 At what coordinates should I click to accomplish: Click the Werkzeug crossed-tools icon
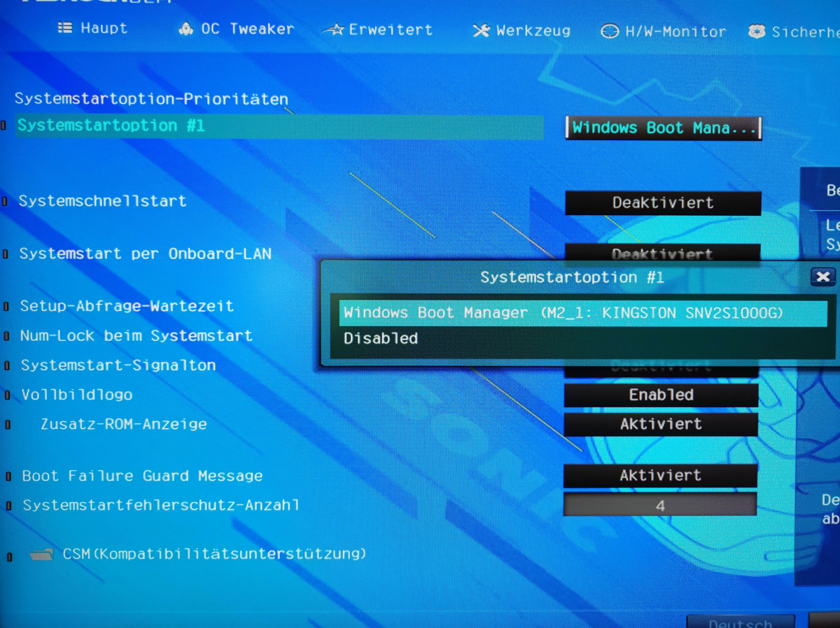(x=481, y=31)
